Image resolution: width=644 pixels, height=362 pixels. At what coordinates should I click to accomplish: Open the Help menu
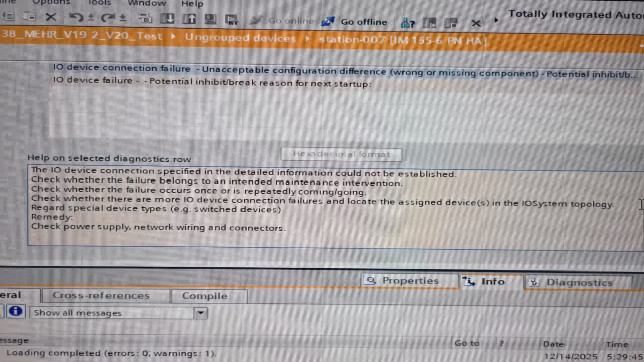tap(192, 4)
